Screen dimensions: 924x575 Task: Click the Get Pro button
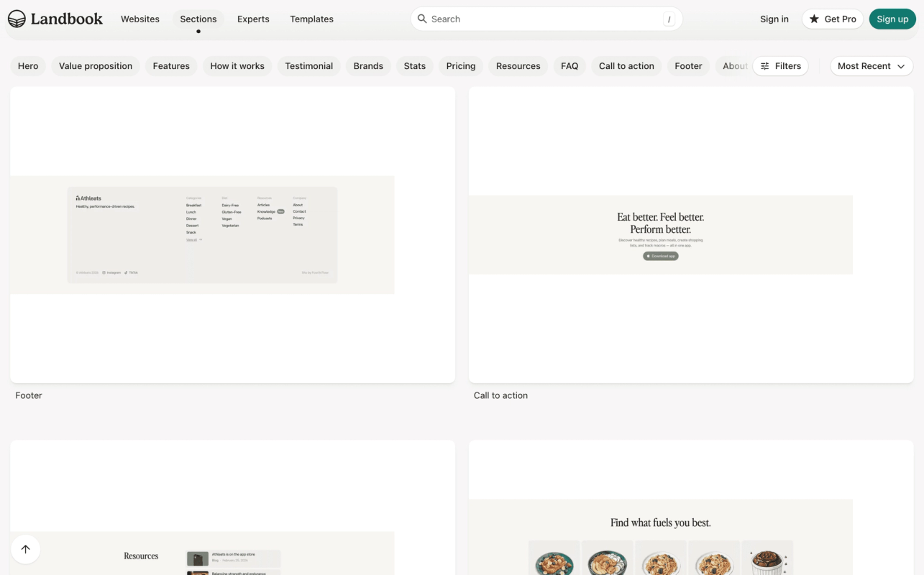pyautogui.click(x=833, y=19)
